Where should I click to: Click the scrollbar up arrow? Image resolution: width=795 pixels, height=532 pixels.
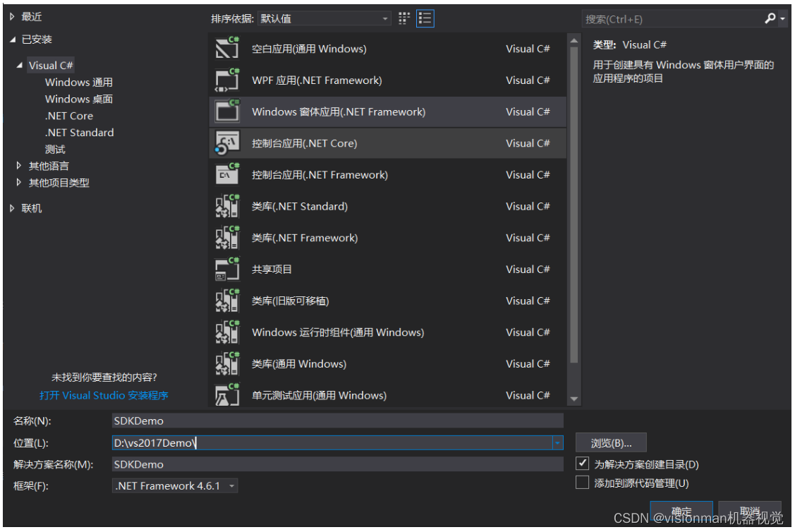tap(574, 41)
